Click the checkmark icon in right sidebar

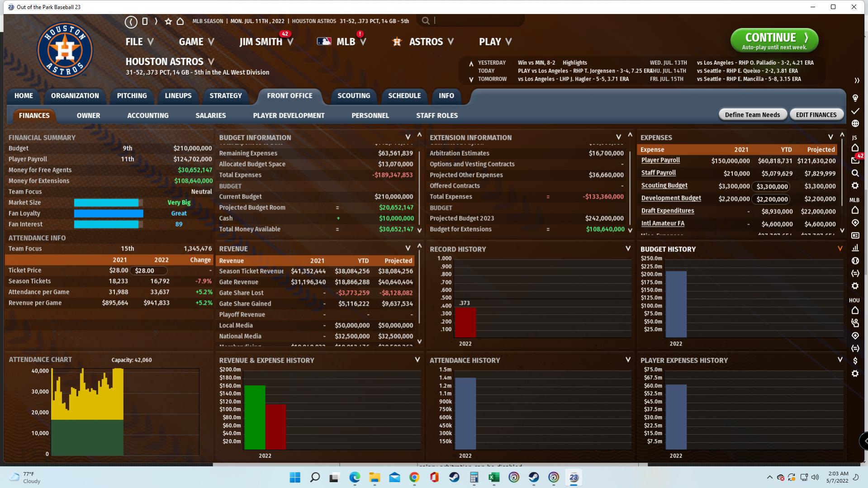click(855, 111)
